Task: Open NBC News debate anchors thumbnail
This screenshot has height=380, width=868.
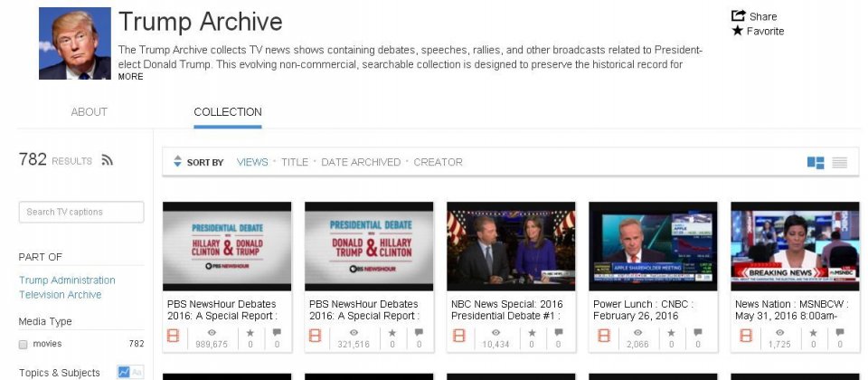Action: click(511, 246)
